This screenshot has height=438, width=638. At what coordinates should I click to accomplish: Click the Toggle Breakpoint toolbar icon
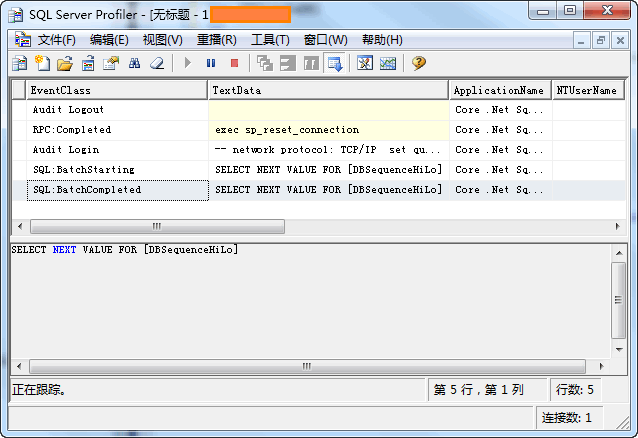pos(311,63)
